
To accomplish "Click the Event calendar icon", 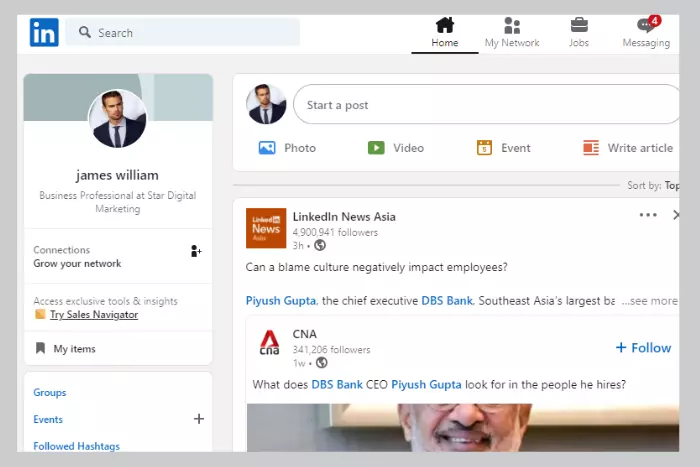I will [484, 147].
